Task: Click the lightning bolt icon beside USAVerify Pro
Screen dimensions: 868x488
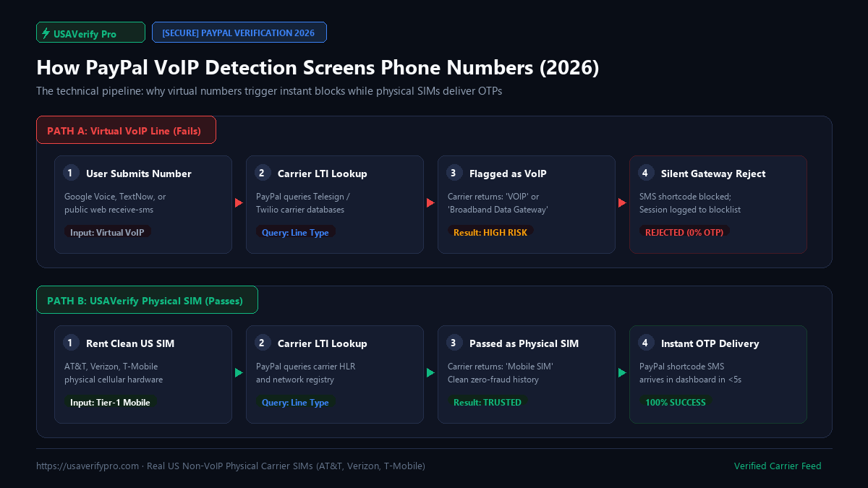Action: (x=46, y=33)
